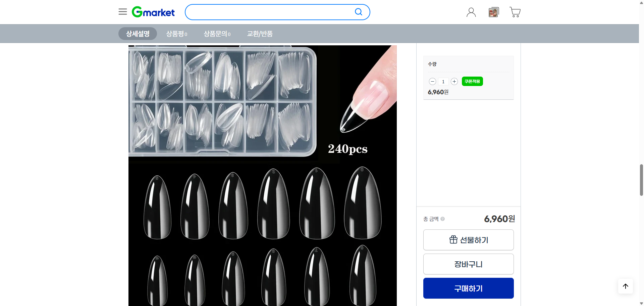
Task: Click the 선물하기 gift button
Action: click(469, 240)
